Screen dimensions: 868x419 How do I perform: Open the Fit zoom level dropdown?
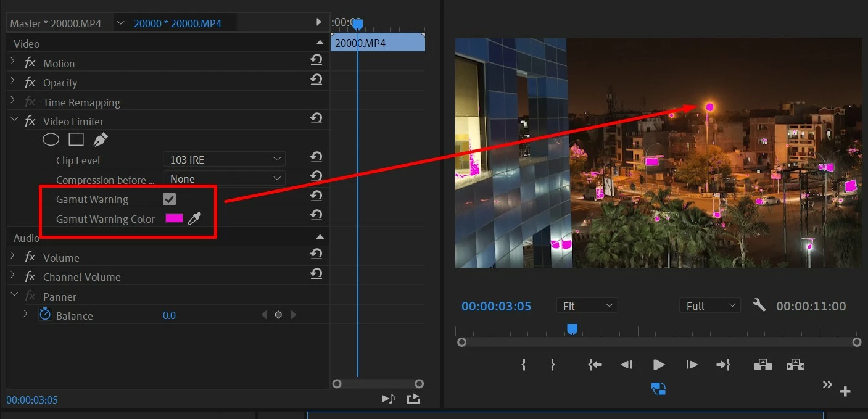click(587, 305)
